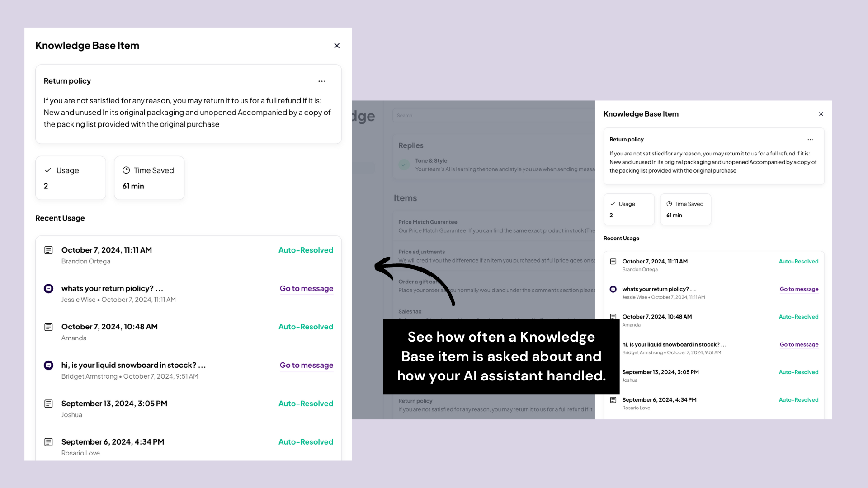Click Auto-Resolved status for Rosario Love
This screenshot has height=488, width=868.
[306, 441]
